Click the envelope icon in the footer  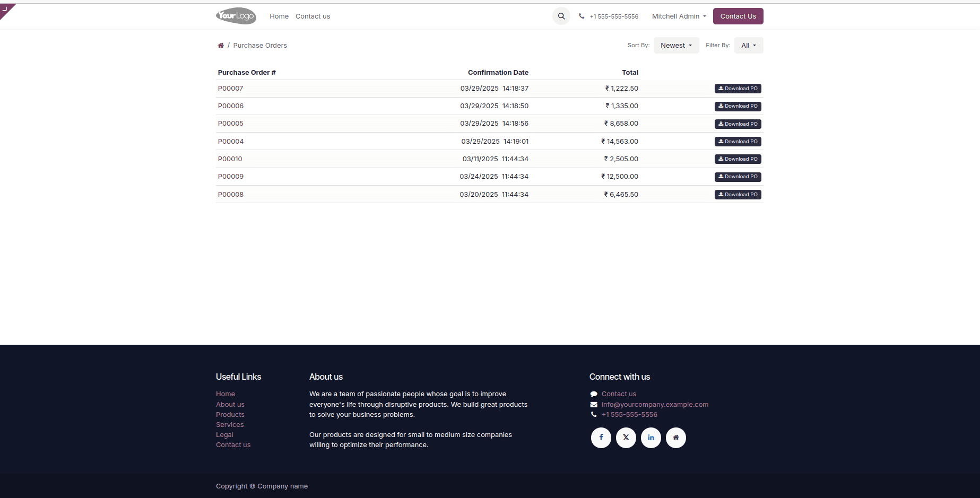[594, 405]
